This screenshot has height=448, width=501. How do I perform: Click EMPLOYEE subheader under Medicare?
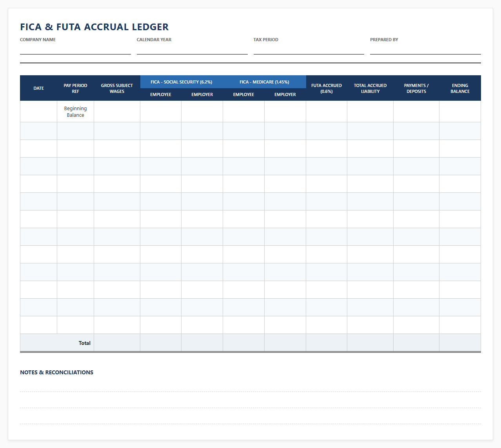pos(244,94)
